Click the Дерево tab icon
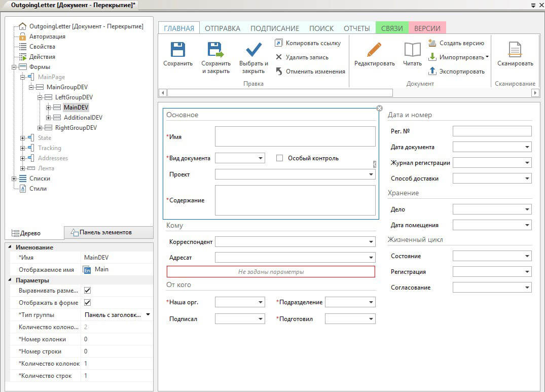This screenshot has width=545, height=392. [x=15, y=233]
